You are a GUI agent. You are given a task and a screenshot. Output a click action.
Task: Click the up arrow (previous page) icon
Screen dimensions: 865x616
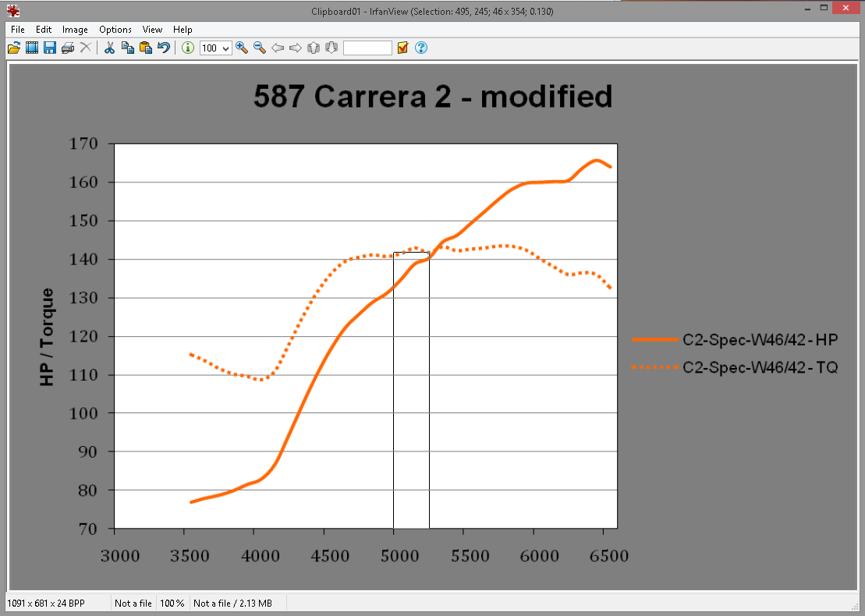pyautogui.click(x=314, y=48)
